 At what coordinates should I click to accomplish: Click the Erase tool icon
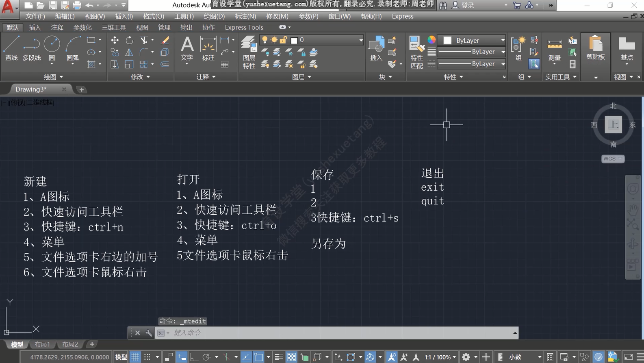tap(165, 40)
